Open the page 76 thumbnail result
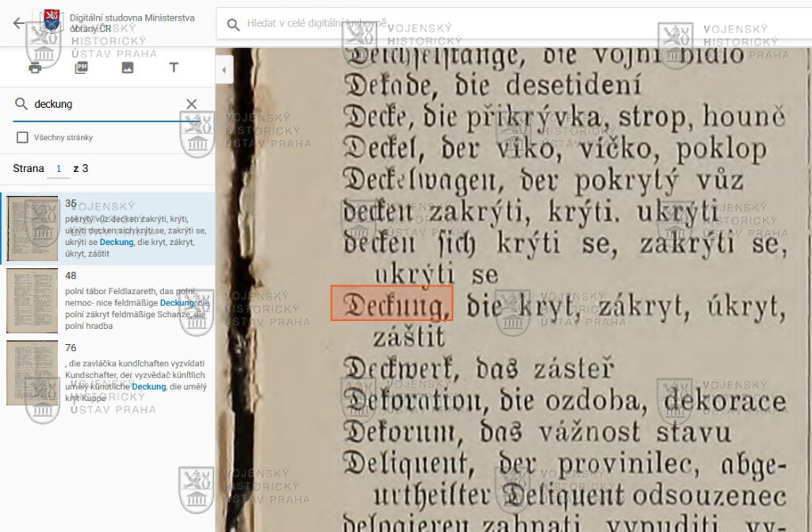The width and height of the screenshot is (812, 532). click(33, 373)
